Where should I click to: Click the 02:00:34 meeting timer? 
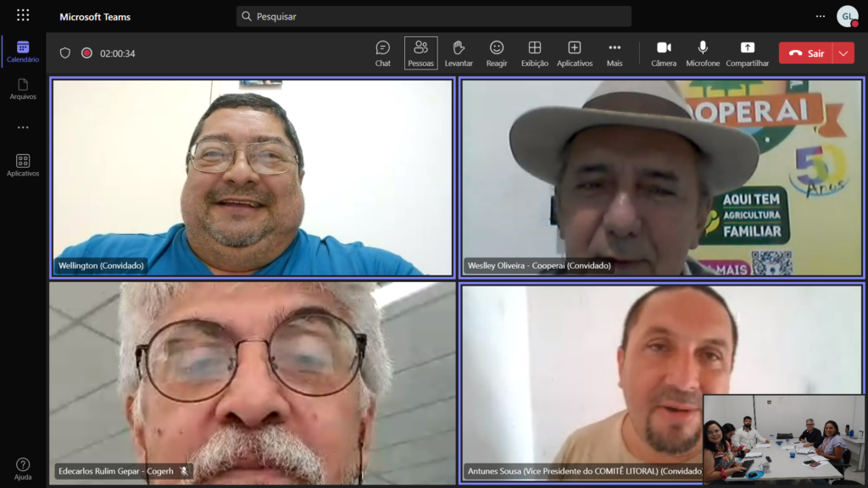tap(117, 53)
